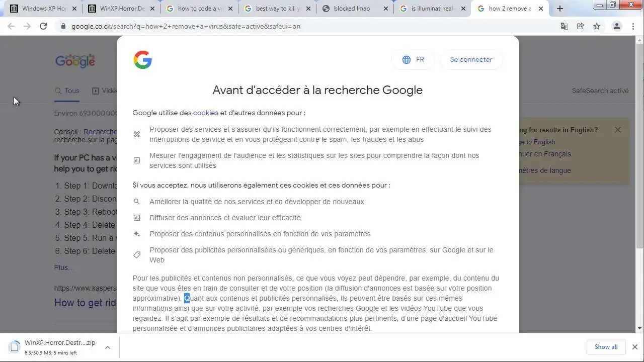Screen dimensions: 644x362
Task: Select the 'Tous' search tab
Action: tap(67, 90)
